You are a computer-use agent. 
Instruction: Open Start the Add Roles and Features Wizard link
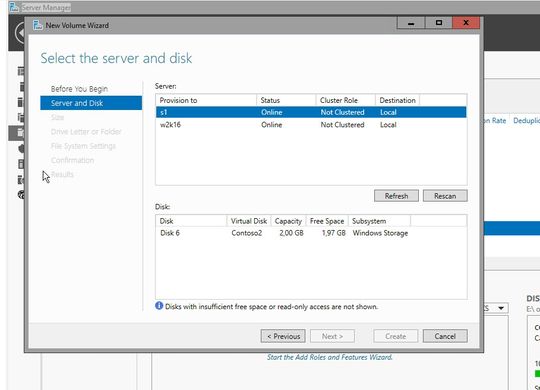pos(330,357)
